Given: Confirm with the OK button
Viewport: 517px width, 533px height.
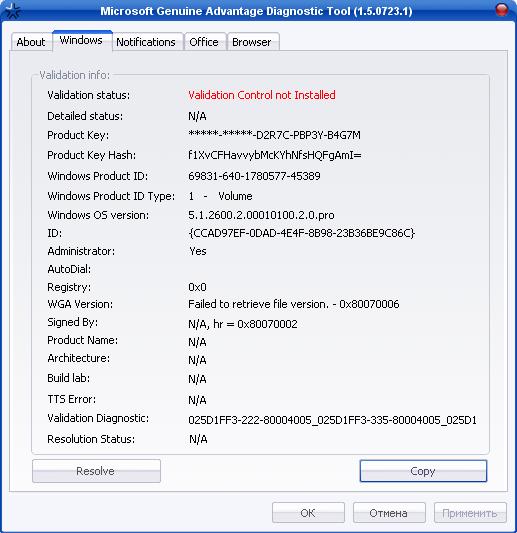Looking at the screenshot, I should pos(308,513).
